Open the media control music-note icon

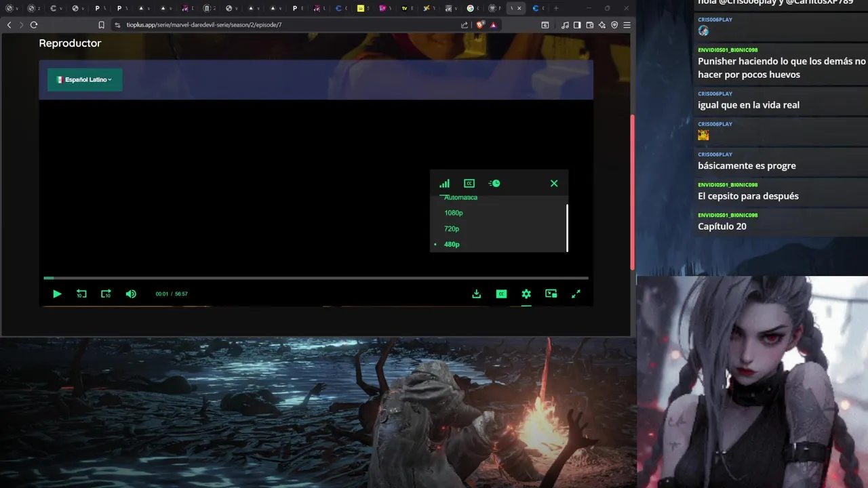(565, 25)
